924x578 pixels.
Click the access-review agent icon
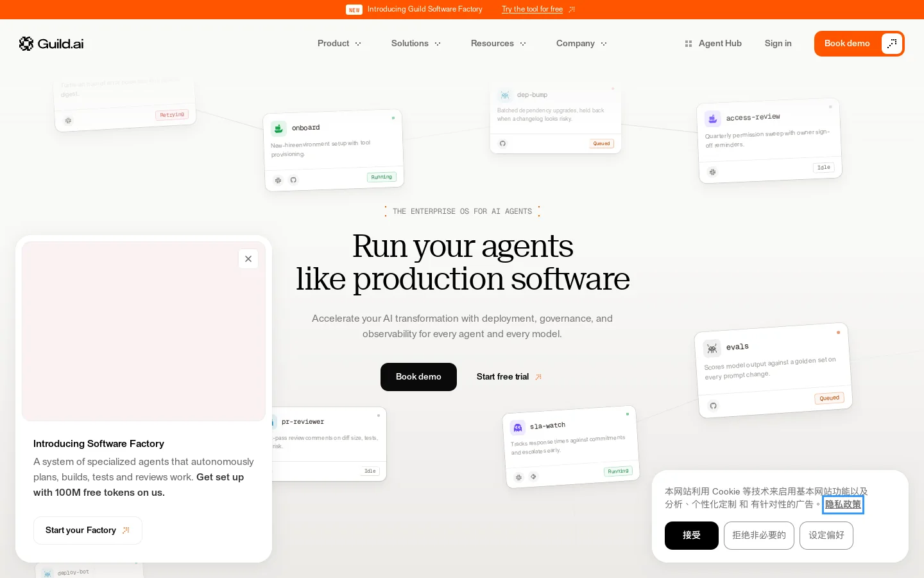pyautogui.click(x=712, y=119)
